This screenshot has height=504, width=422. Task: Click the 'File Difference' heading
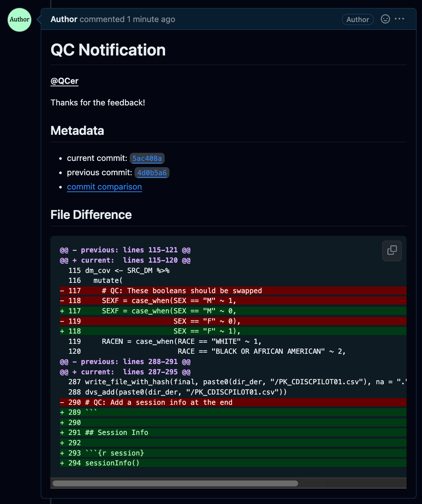tap(91, 215)
